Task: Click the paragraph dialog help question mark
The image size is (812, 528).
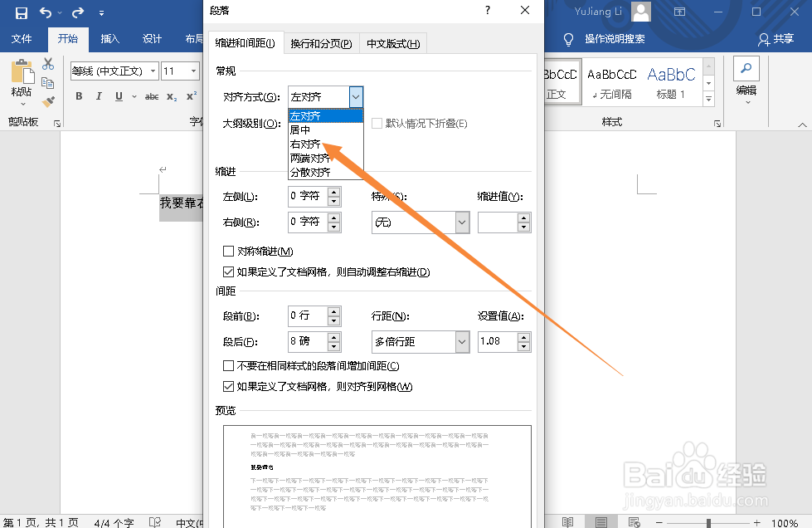Action: pos(488,10)
